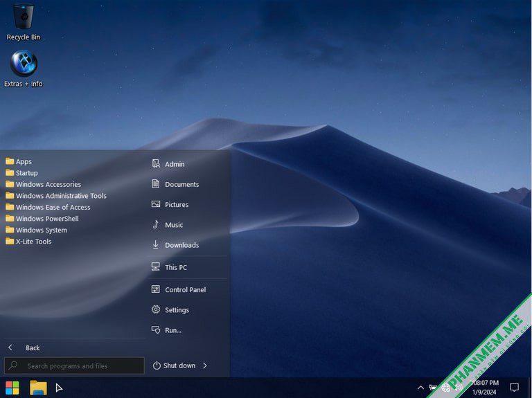
Task: Click the safely remove hardware tray icon
Action: click(x=433, y=388)
